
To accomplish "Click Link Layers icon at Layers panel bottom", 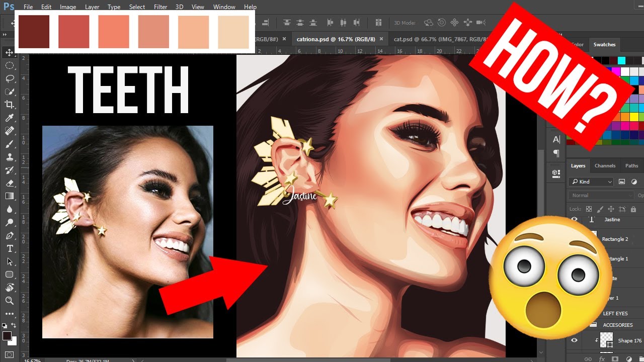I will pyautogui.click(x=587, y=359).
